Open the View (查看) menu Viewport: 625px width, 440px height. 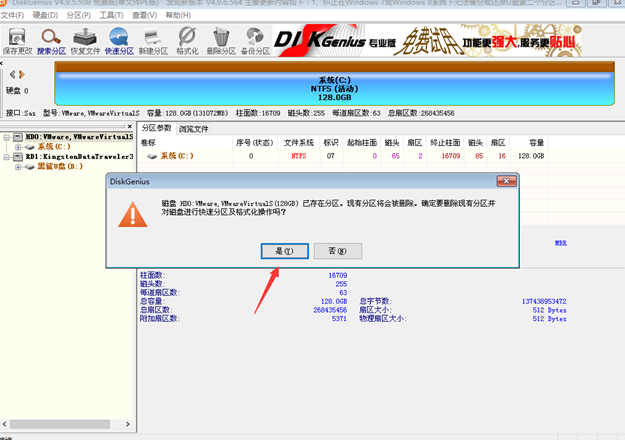(x=144, y=15)
